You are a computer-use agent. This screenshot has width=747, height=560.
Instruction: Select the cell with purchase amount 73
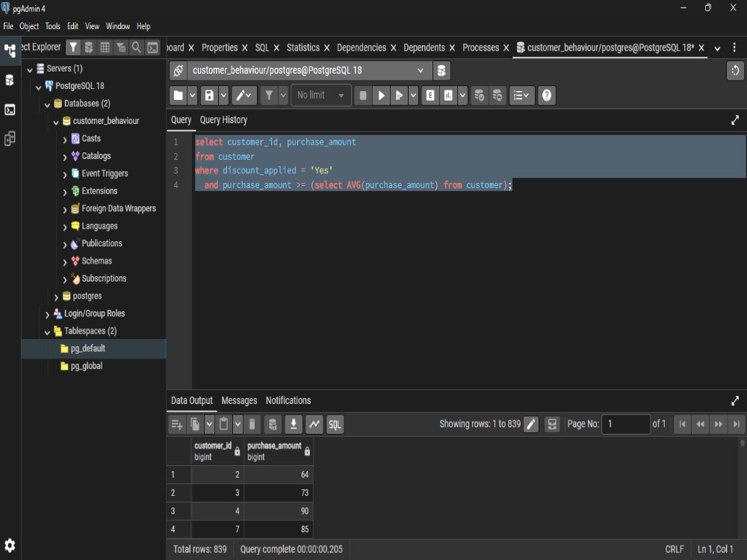[x=278, y=493]
